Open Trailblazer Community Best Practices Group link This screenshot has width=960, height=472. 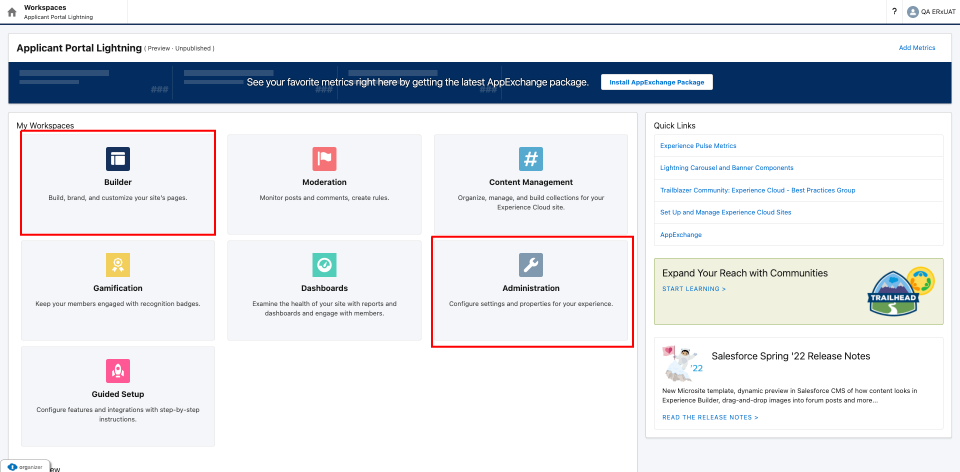point(757,190)
